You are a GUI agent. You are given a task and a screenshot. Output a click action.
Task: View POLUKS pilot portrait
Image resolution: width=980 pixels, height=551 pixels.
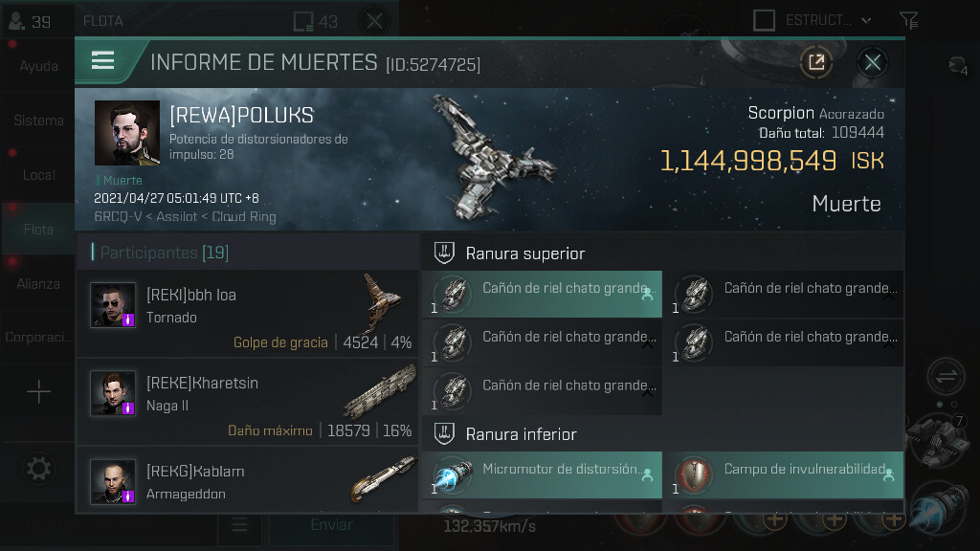tap(127, 132)
